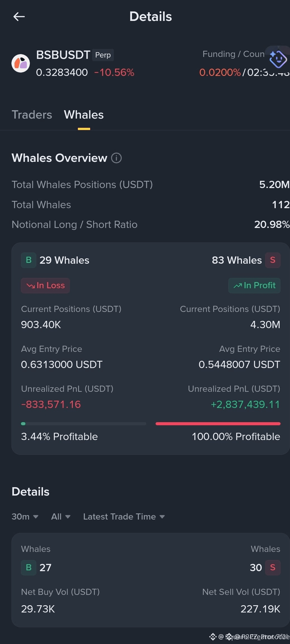Tap the BSBUSDT pair name
Viewport: 290px width, 644px height.
tap(63, 55)
